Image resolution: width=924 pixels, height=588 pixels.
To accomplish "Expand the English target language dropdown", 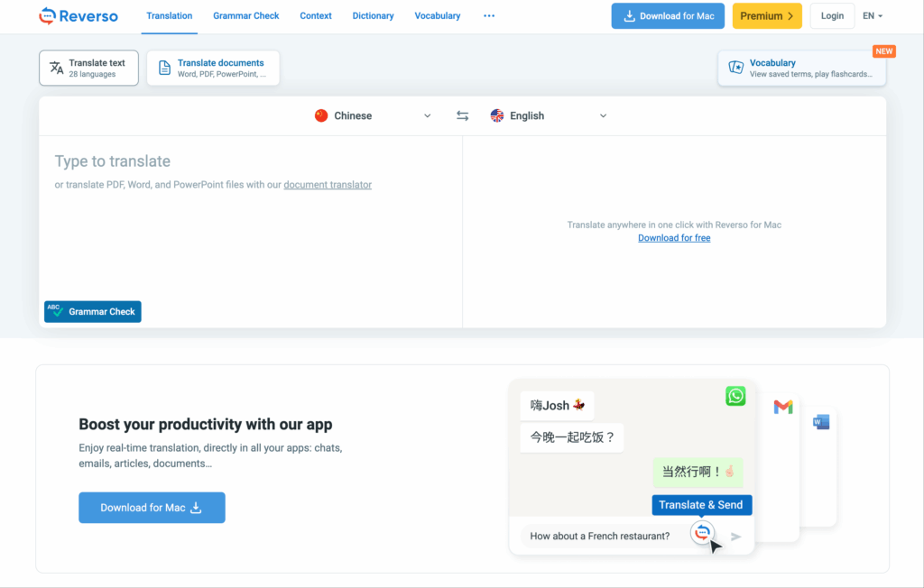I will [x=549, y=115].
